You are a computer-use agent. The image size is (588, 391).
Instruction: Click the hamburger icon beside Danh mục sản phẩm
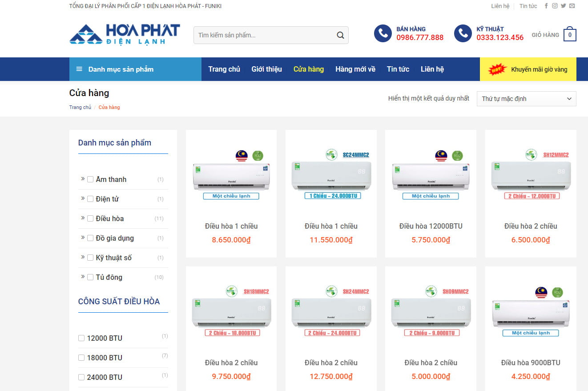pyautogui.click(x=79, y=69)
